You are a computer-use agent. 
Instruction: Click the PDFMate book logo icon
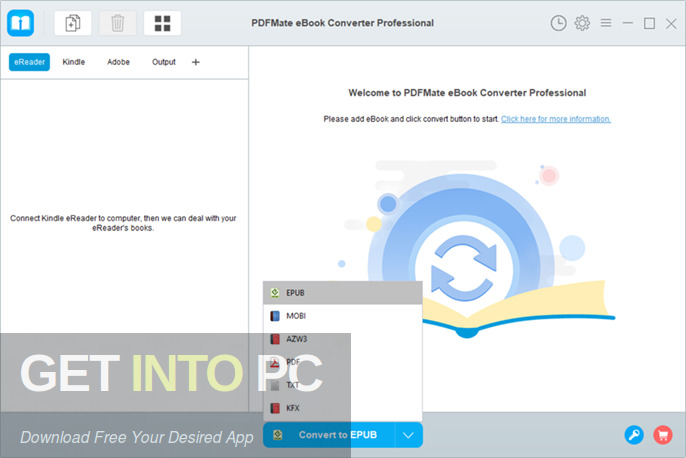coord(20,23)
